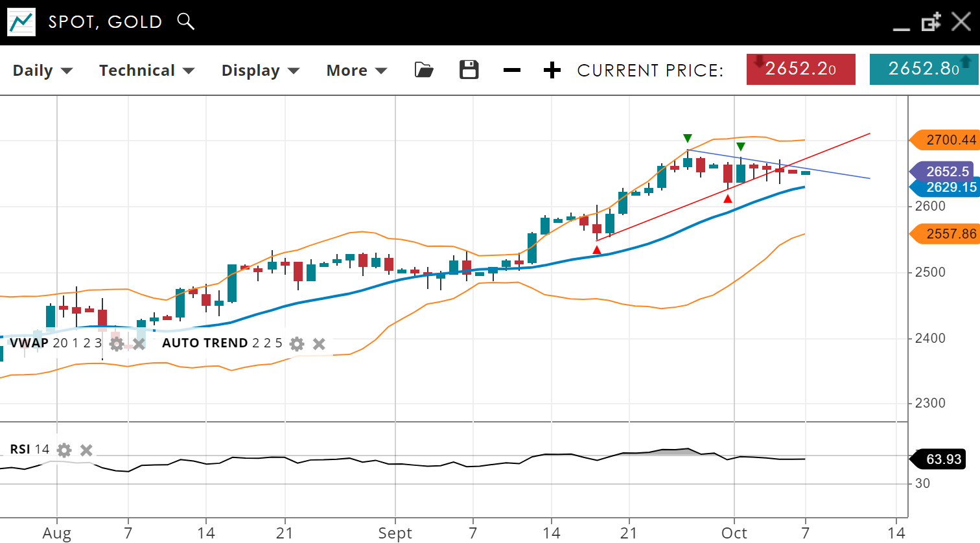
Task: Click the search magnifier next to SPOT, GOLD
Action: [185, 21]
